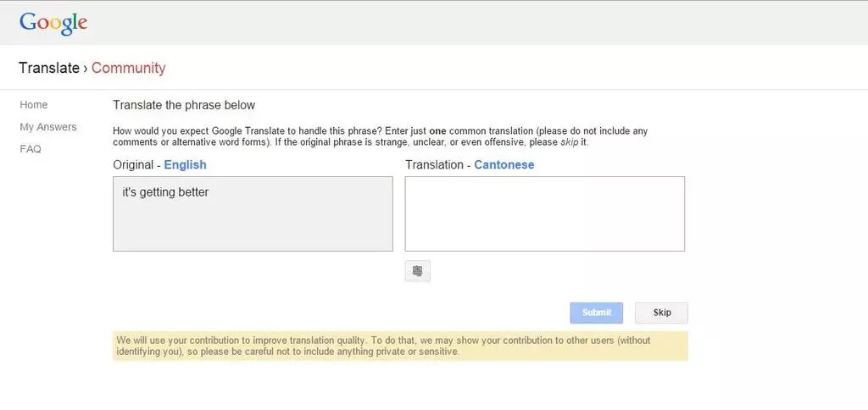Image resolution: width=868 pixels, height=410 pixels.
Task: Go to Translate in the breadcrumb
Action: (48, 68)
